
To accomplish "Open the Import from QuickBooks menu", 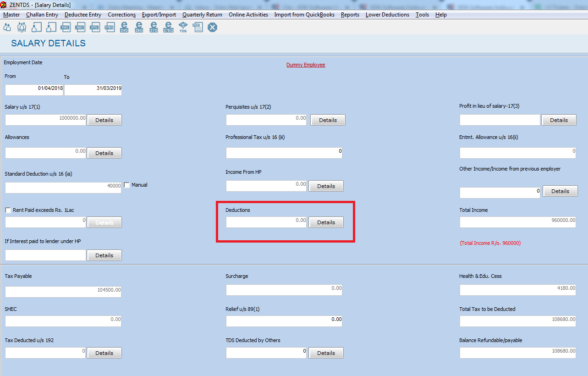I will 305,15.
